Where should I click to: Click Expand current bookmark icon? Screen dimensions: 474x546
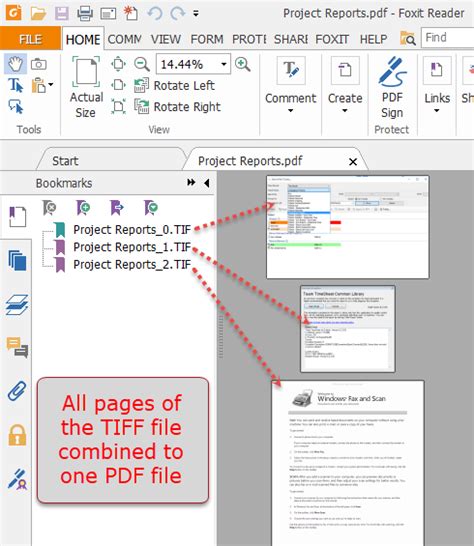point(151,208)
